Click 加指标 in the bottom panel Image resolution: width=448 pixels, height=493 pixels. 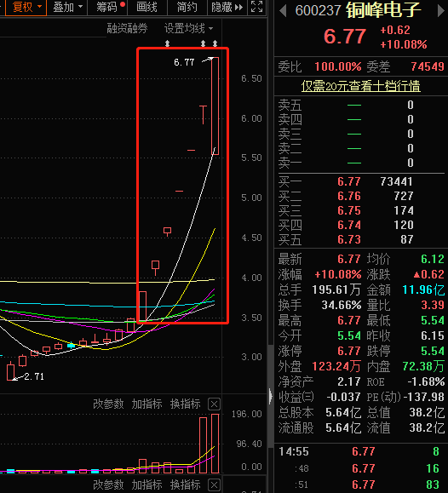tap(147, 484)
